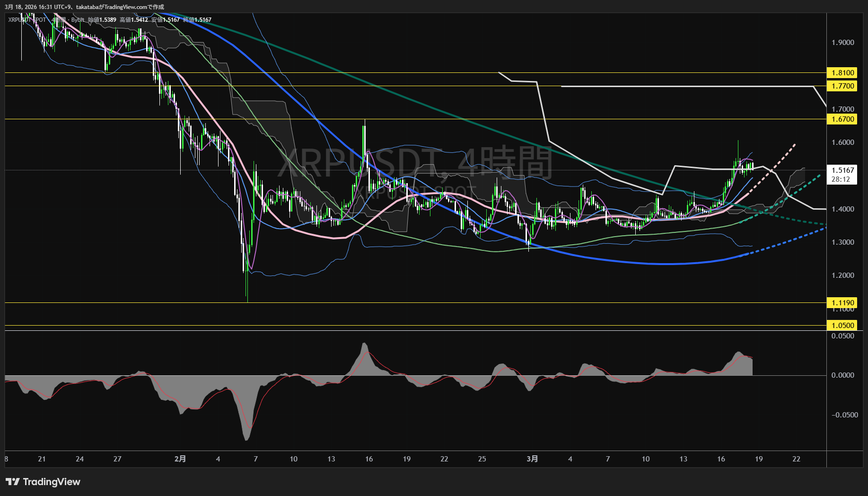This screenshot has height=496, width=868.
Task: Select the 1.8100 yellow price label
Action: [x=842, y=73]
